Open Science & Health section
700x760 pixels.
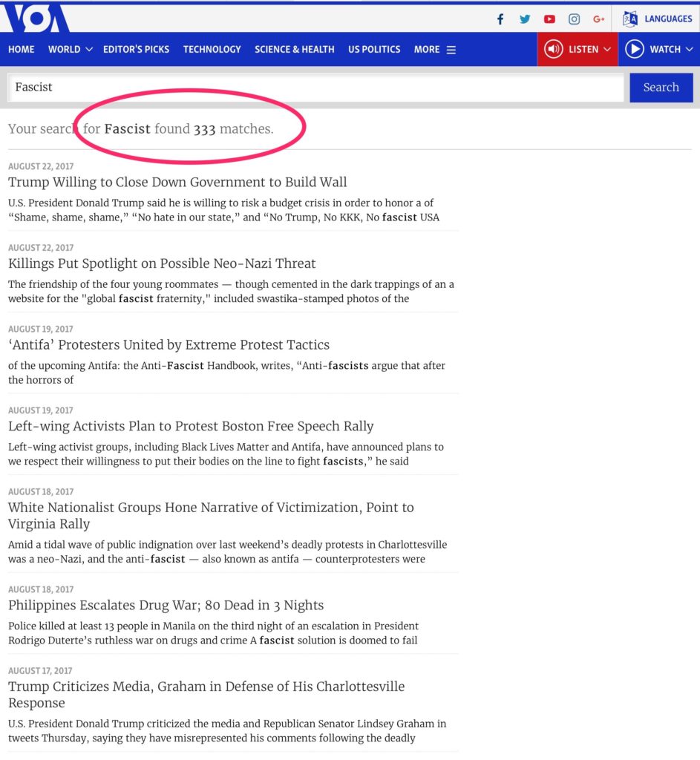294,50
